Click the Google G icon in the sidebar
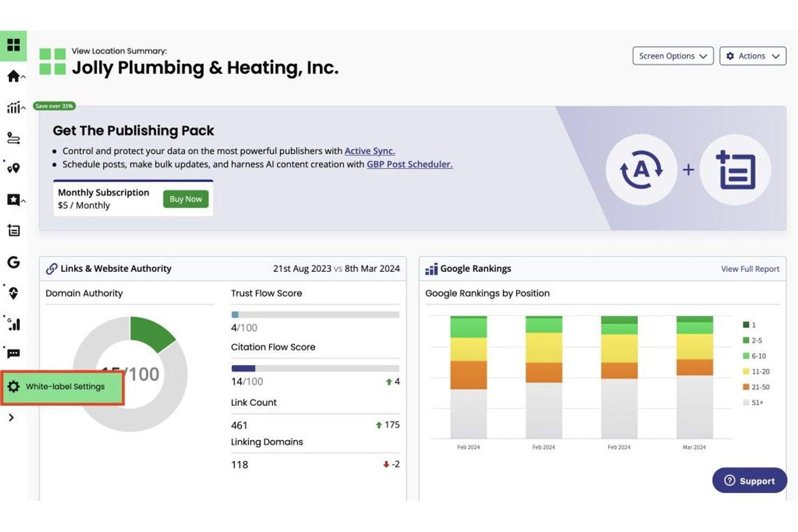 tap(13, 264)
